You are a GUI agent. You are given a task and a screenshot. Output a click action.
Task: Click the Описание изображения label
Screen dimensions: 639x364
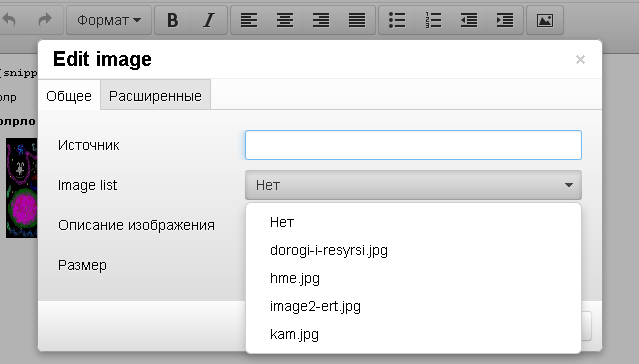[x=136, y=225]
